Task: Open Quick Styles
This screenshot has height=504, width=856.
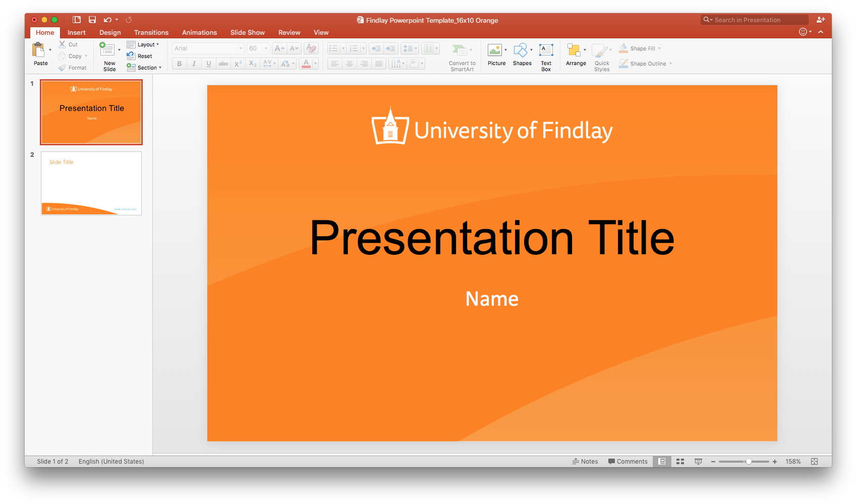Action: coord(601,55)
